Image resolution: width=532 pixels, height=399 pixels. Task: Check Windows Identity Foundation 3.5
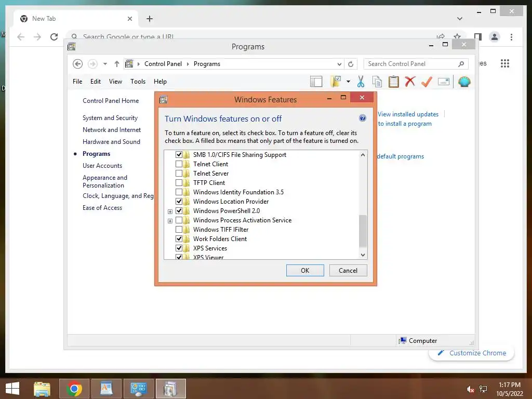click(179, 192)
